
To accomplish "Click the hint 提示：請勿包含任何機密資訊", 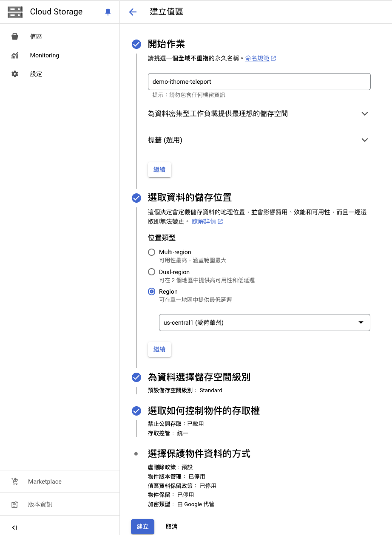I will coord(189,95).
